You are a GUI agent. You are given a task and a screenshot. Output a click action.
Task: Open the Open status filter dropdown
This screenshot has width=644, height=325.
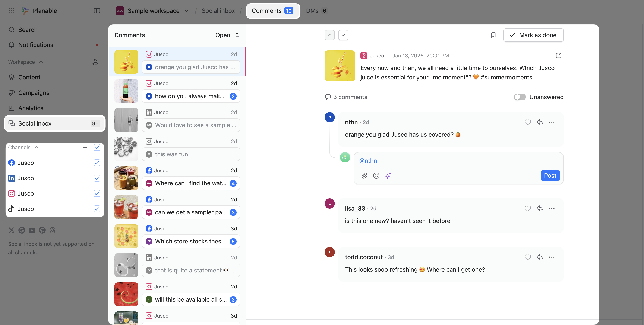point(227,35)
